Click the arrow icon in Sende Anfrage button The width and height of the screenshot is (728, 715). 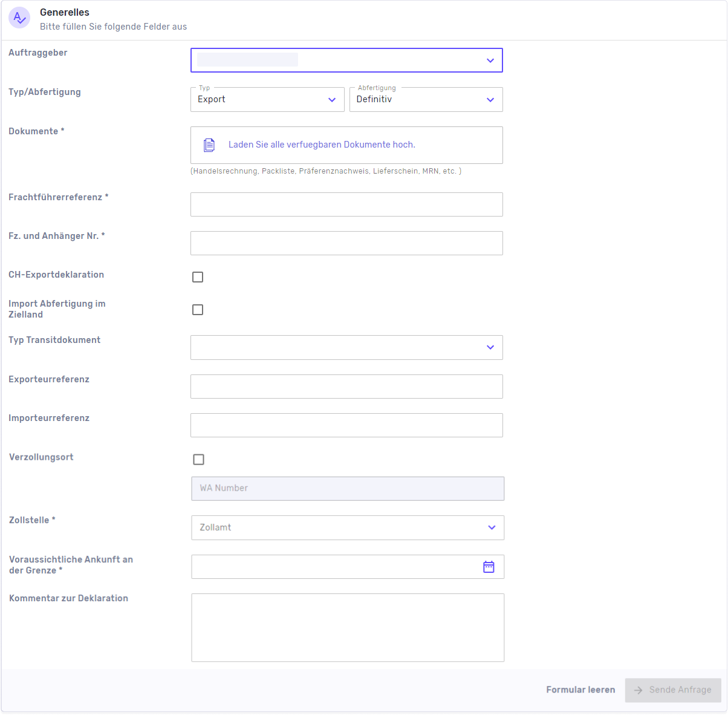pyautogui.click(x=639, y=690)
